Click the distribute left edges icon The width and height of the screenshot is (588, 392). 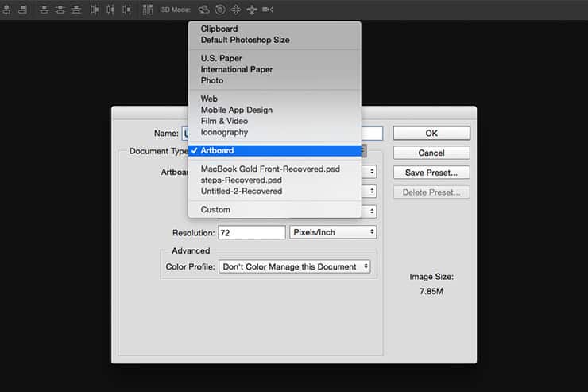tap(95, 10)
